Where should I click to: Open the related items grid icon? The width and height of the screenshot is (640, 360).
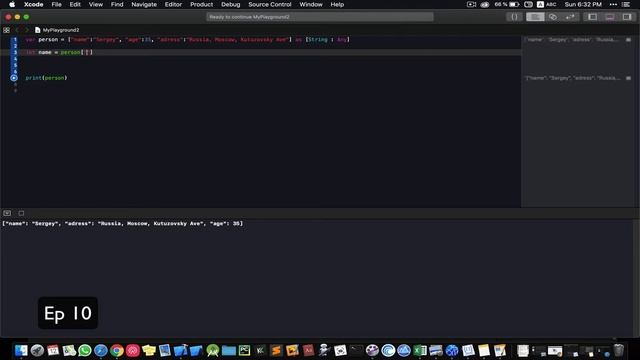[6, 30]
